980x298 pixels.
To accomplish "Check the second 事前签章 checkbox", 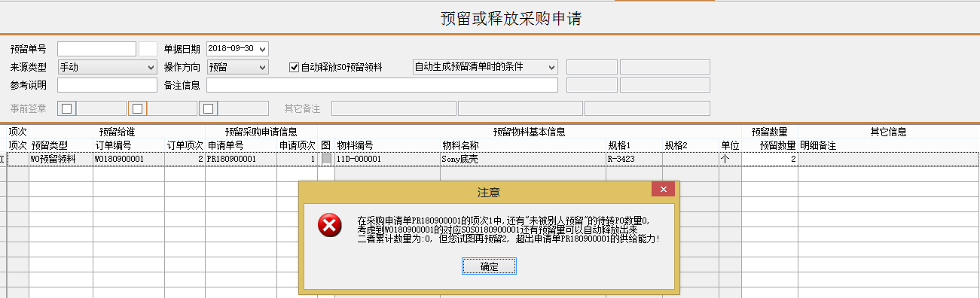I will 138,108.
